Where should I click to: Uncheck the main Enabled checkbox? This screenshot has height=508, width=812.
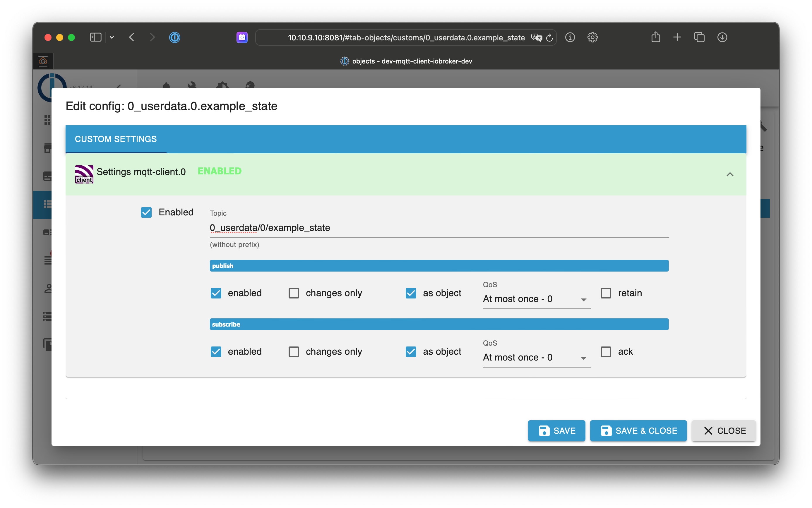pyautogui.click(x=146, y=212)
